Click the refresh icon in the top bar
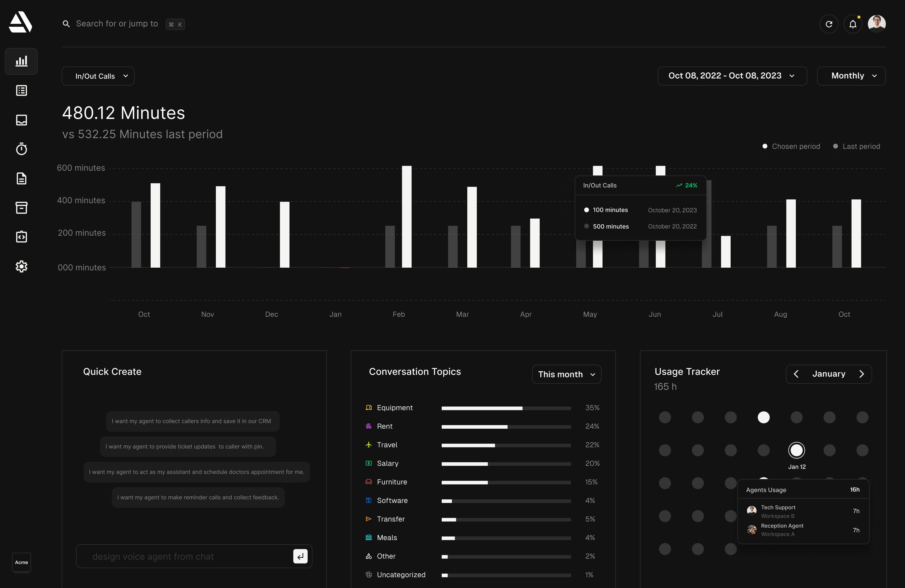 [x=829, y=24]
